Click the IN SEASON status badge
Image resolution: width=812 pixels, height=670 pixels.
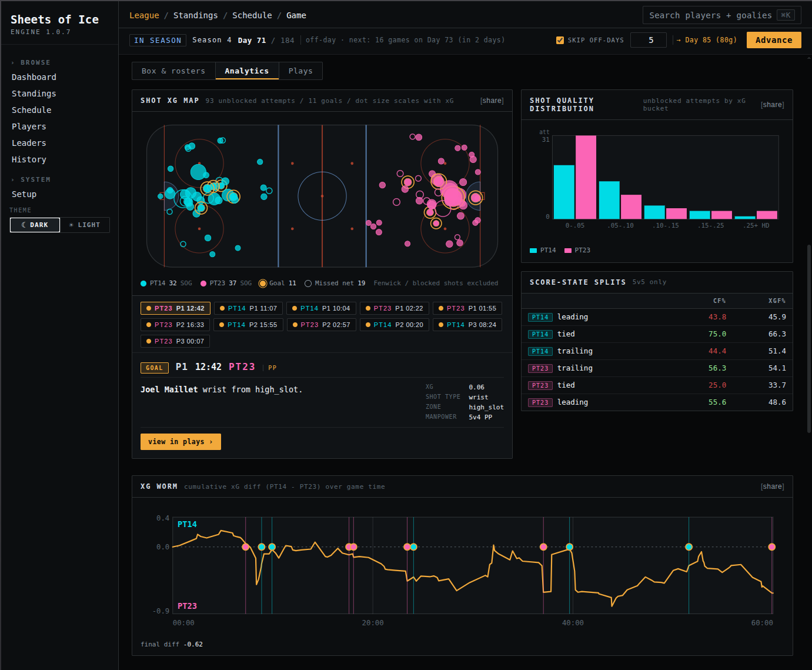tap(158, 41)
